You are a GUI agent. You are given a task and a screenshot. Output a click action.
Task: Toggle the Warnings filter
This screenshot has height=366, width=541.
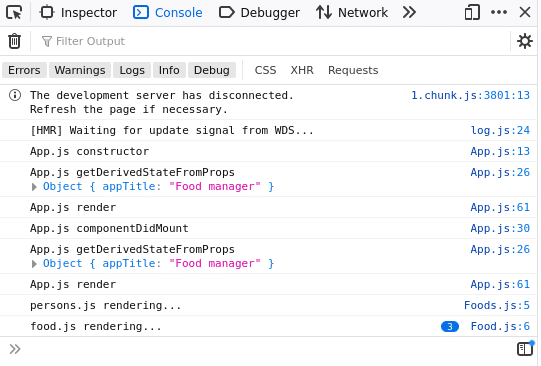[x=80, y=70]
